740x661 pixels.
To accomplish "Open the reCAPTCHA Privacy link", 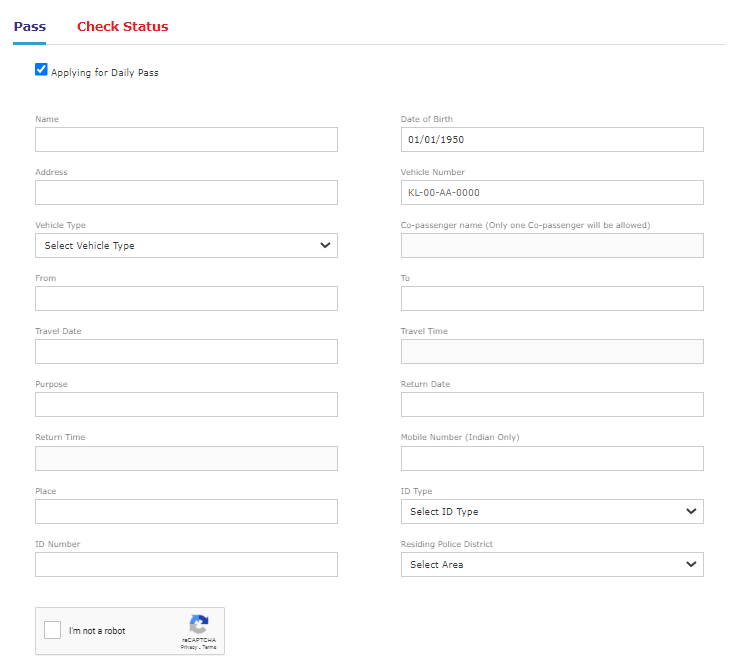I will (x=188, y=648).
